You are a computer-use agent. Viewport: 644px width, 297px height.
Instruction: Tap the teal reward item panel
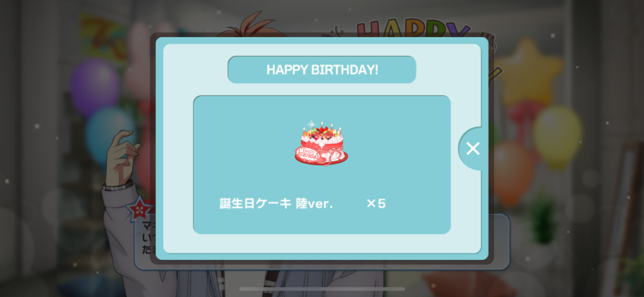pyautogui.click(x=322, y=165)
